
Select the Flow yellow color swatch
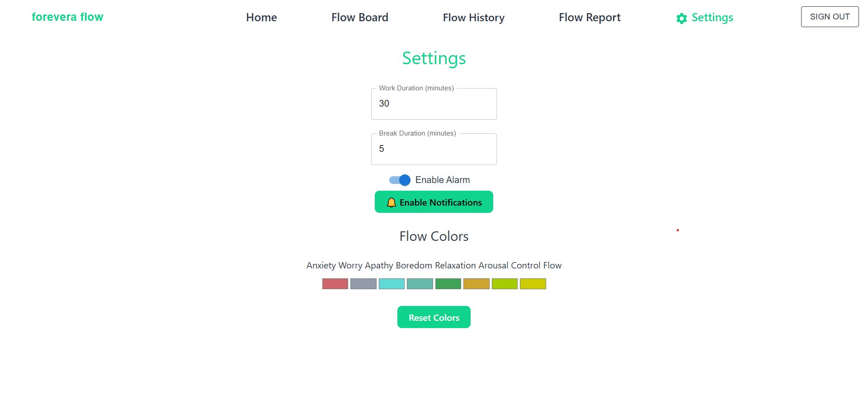point(533,283)
